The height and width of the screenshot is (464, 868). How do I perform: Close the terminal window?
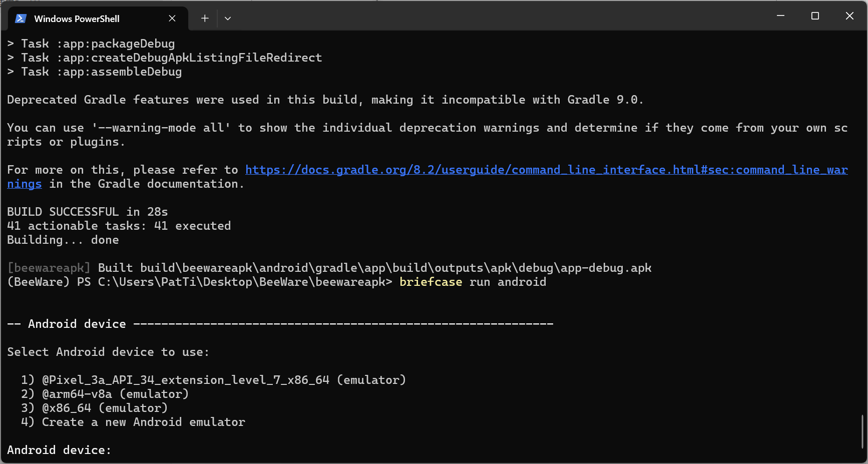tap(849, 16)
